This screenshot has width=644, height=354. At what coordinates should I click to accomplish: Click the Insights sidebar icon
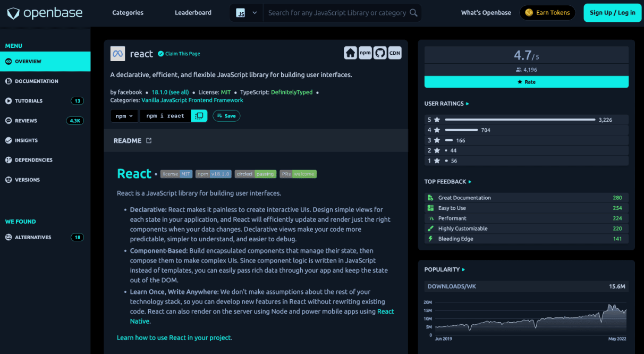point(9,140)
